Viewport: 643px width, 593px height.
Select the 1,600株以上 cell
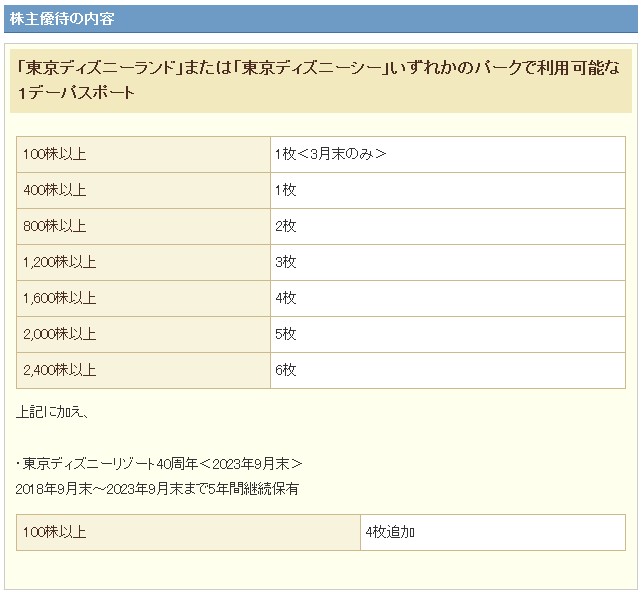click(x=144, y=299)
